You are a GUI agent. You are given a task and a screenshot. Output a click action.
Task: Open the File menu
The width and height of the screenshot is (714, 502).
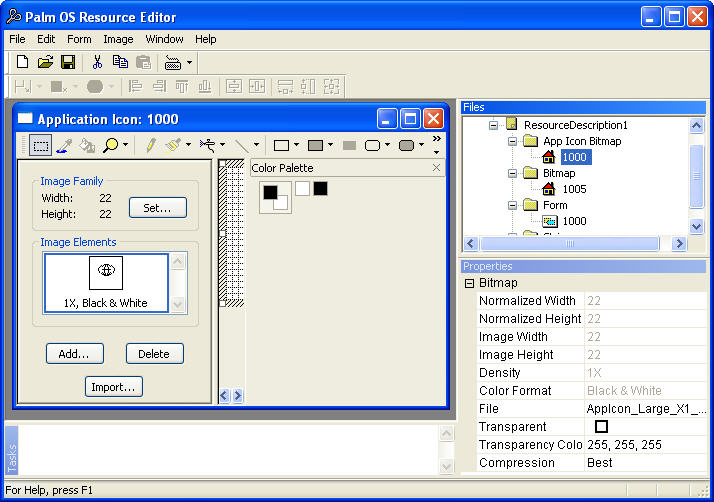point(17,39)
